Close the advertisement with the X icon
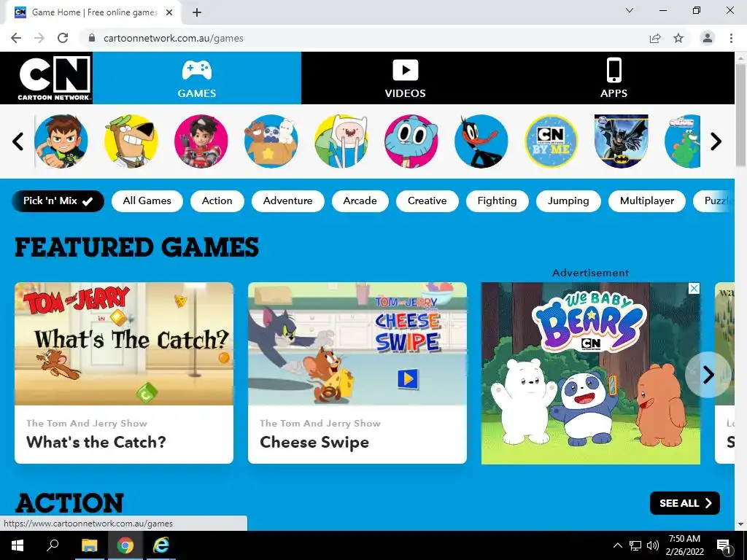The image size is (747, 560). 694,288
